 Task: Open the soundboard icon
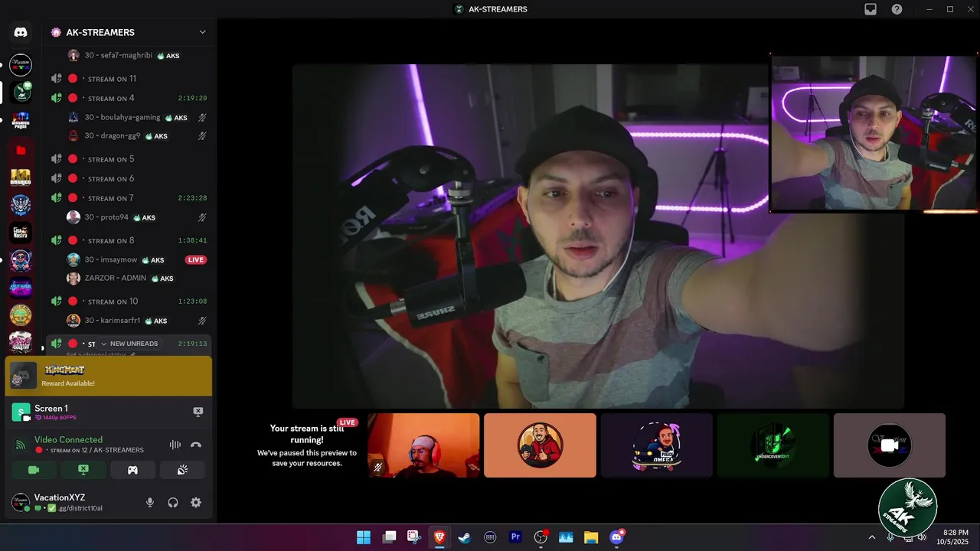point(182,470)
